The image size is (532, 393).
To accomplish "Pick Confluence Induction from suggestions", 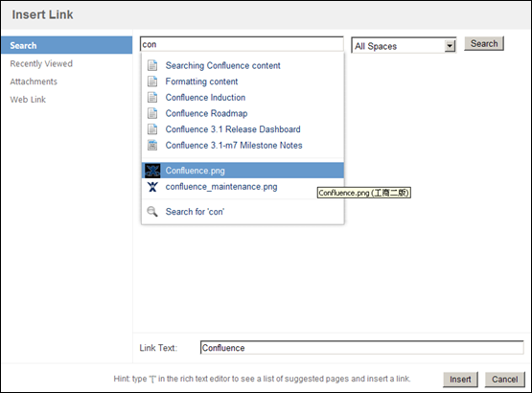I will [x=243, y=97].
